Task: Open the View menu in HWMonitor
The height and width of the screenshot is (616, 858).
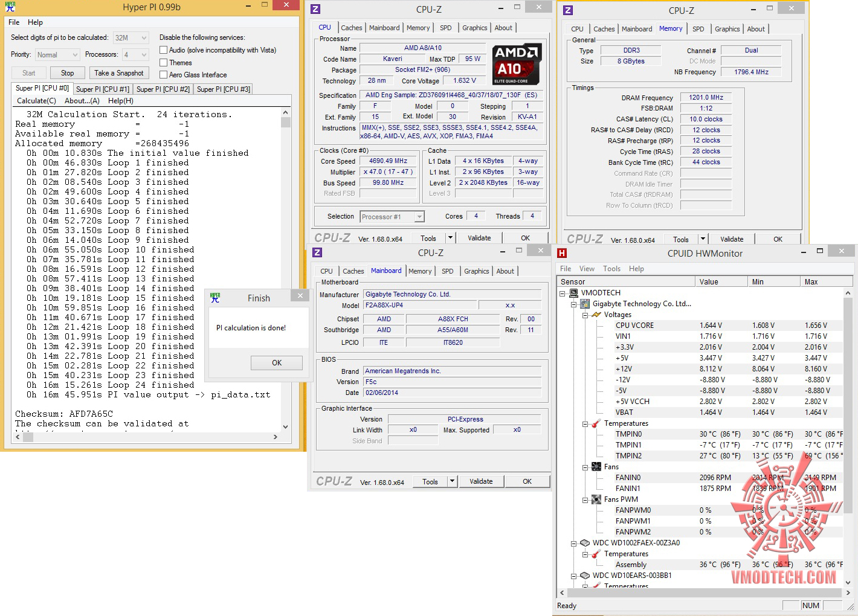Action: click(587, 269)
